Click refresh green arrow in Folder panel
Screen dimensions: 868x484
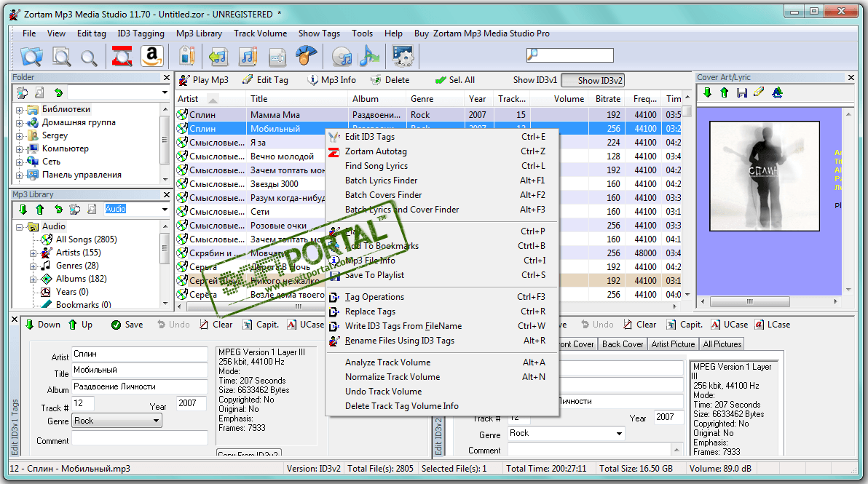click(59, 92)
